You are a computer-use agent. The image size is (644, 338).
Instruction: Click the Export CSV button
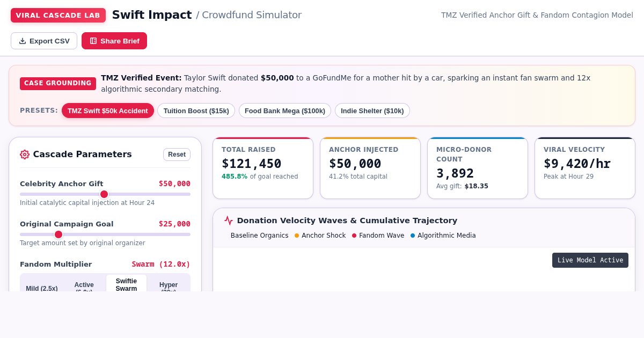(44, 41)
